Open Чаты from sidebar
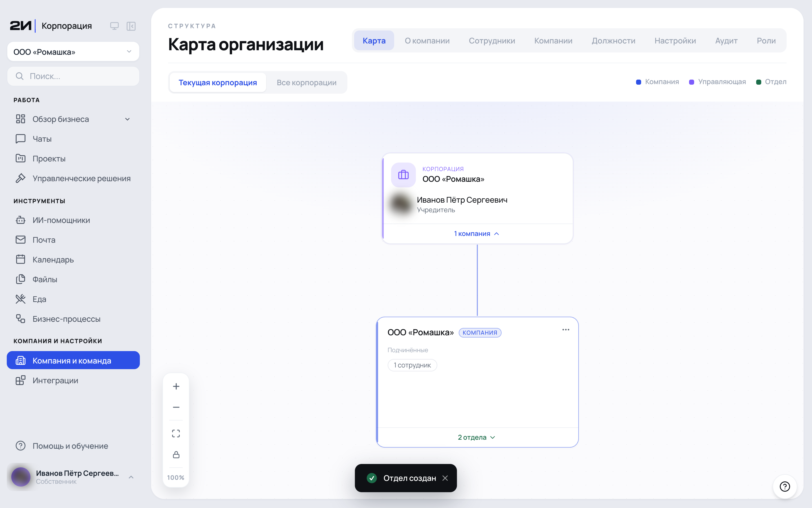Image resolution: width=812 pixels, height=508 pixels. (73, 139)
